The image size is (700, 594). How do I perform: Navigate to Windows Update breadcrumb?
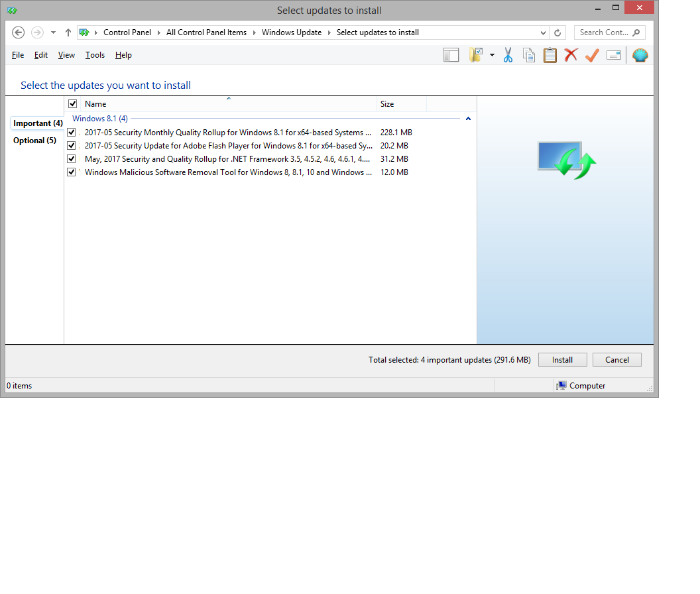(292, 32)
